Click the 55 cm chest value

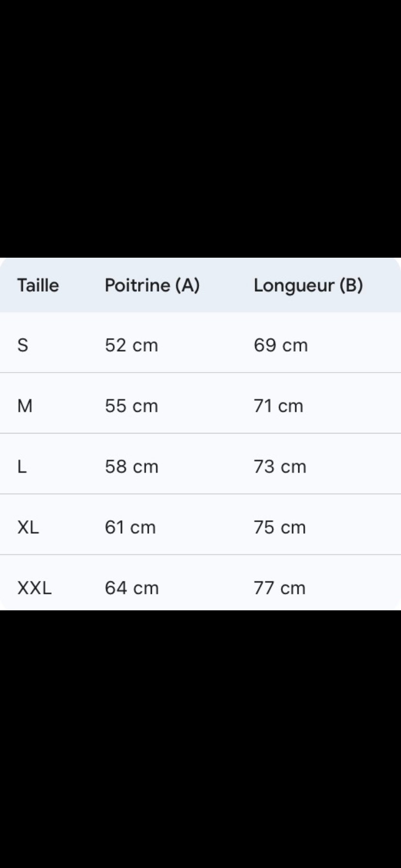pyautogui.click(x=131, y=406)
